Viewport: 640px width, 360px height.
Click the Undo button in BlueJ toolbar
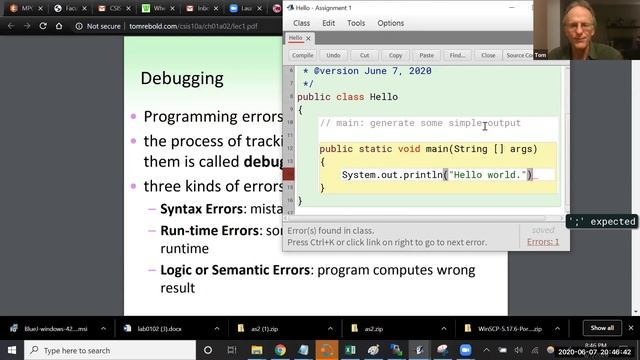(333, 55)
